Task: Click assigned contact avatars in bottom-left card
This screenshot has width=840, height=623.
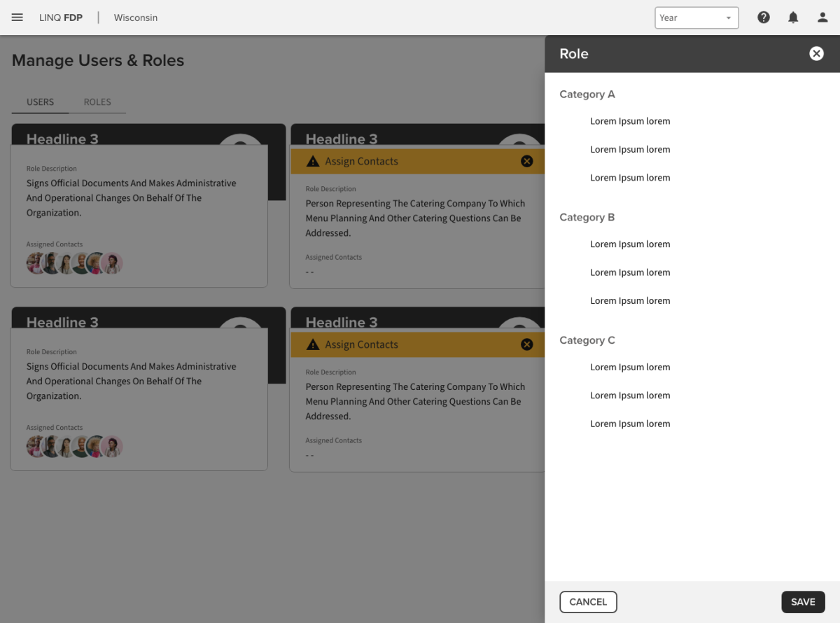Action: (x=75, y=447)
